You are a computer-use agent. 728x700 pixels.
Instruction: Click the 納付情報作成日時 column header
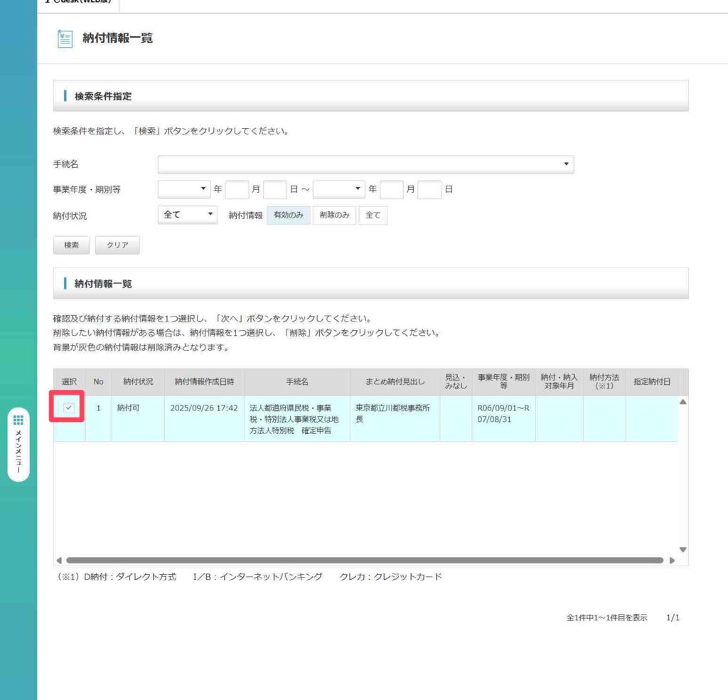[x=204, y=382]
